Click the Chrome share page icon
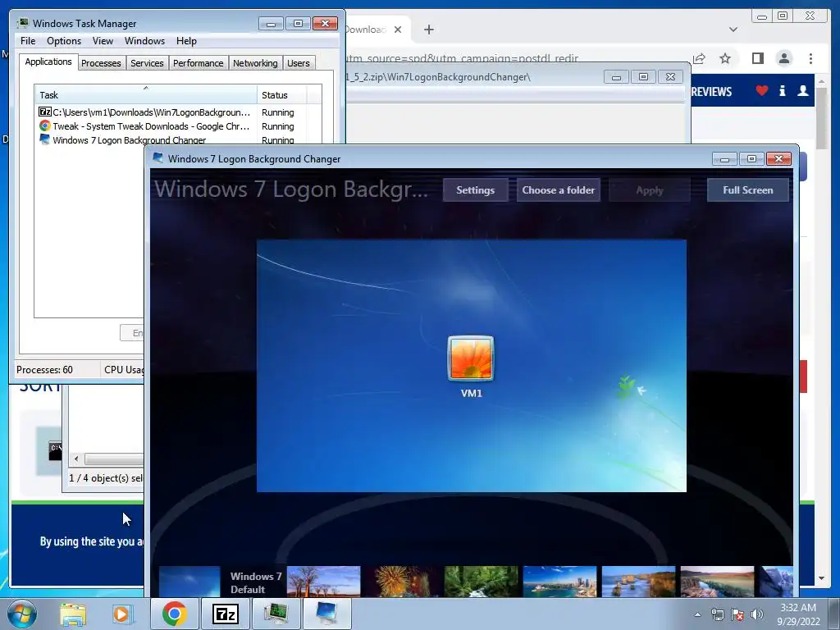This screenshot has width=840, height=630. point(699,58)
